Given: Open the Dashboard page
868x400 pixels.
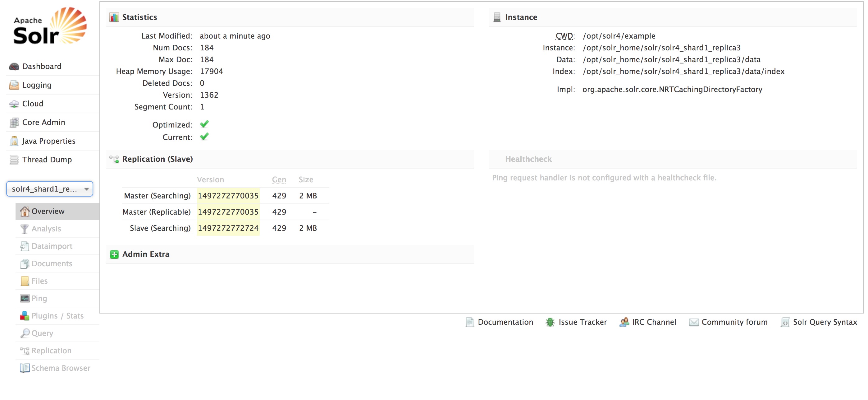Looking at the screenshot, I should tap(42, 67).
